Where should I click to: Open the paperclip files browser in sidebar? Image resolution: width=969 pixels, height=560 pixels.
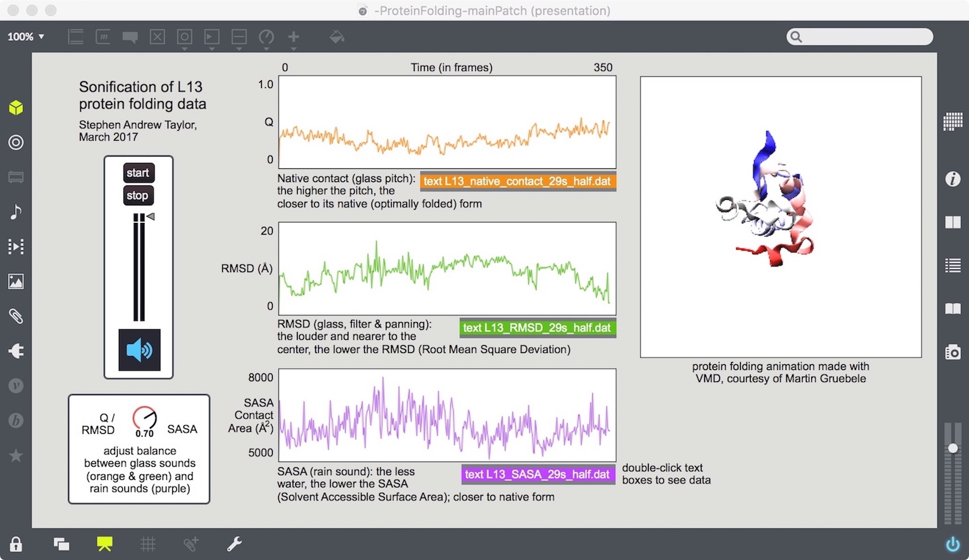16,316
